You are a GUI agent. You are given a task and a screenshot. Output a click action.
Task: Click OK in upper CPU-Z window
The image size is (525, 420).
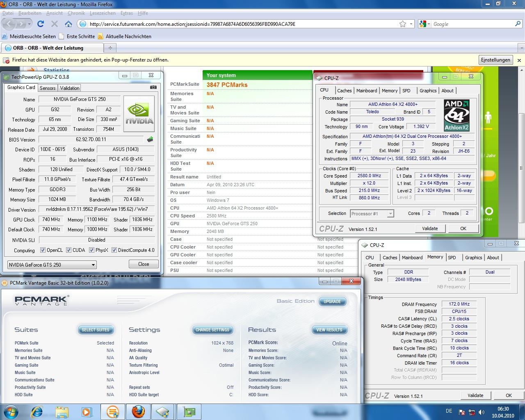point(463,228)
